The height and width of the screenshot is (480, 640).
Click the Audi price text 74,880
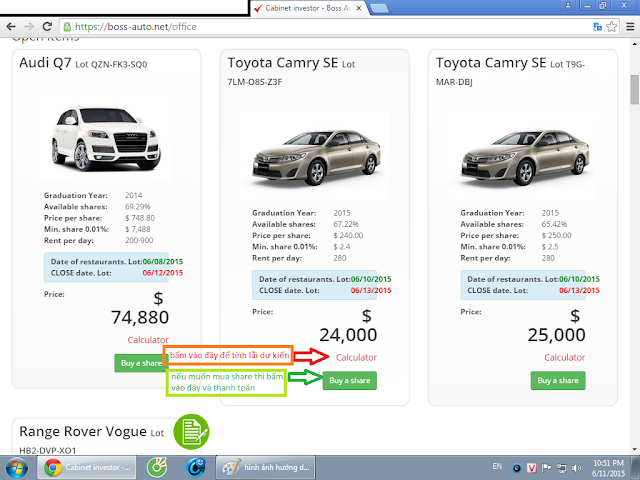click(x=140, y=318)
